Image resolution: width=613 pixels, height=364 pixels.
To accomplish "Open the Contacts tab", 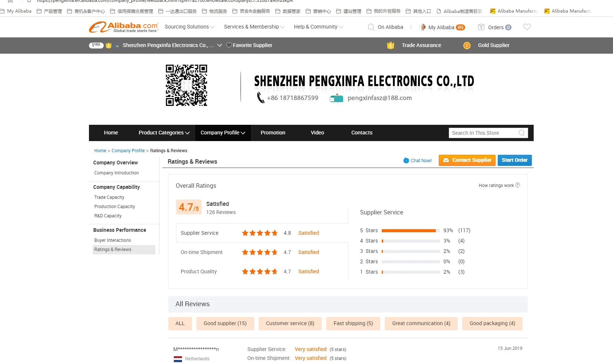I will coord(362,133).
